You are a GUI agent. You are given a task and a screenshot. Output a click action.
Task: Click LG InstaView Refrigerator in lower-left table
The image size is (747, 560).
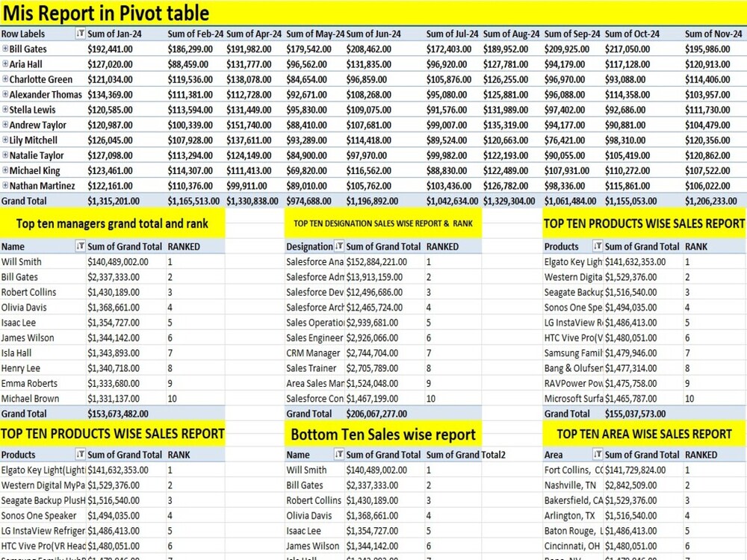43,531
